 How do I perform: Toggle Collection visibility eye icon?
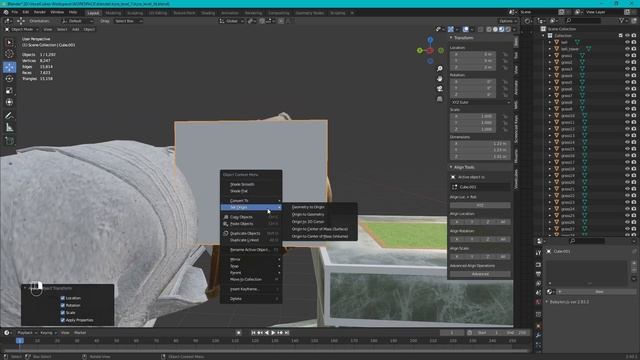627,36
